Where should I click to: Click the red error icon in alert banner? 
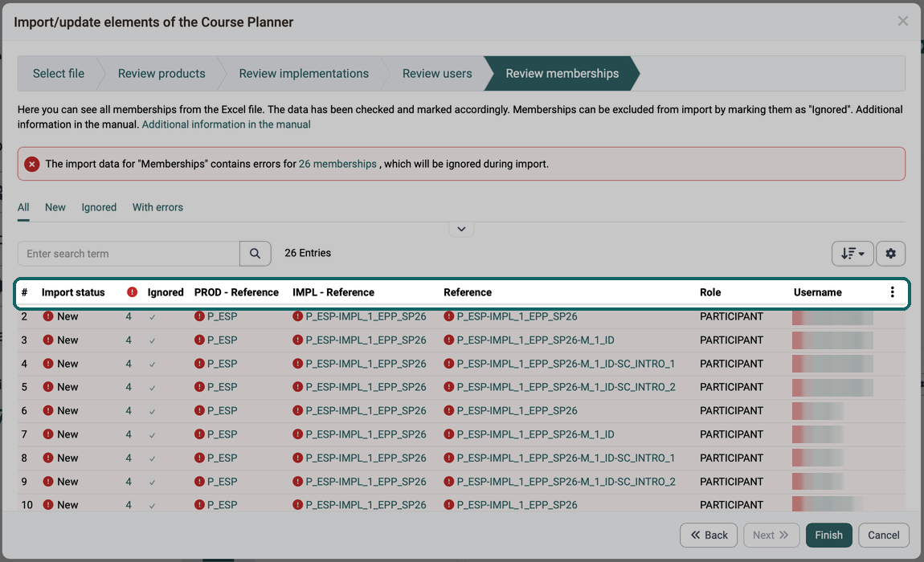(32, 164)
